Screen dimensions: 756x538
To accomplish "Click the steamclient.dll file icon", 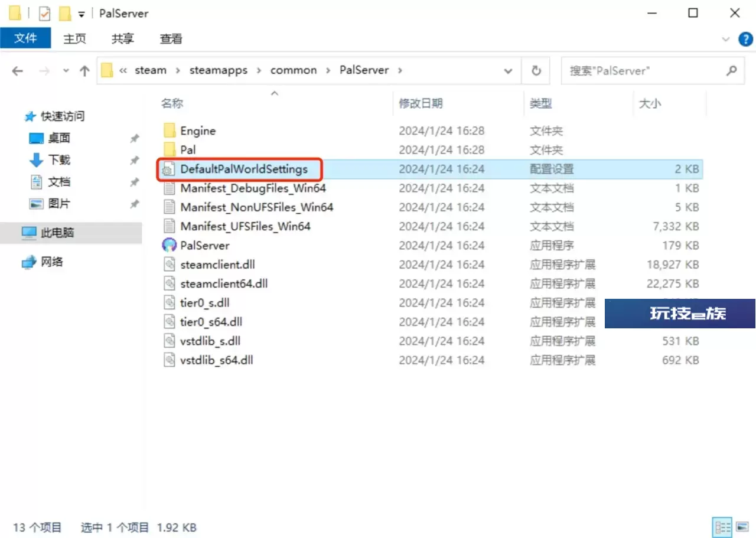I will tap(170, 265).
